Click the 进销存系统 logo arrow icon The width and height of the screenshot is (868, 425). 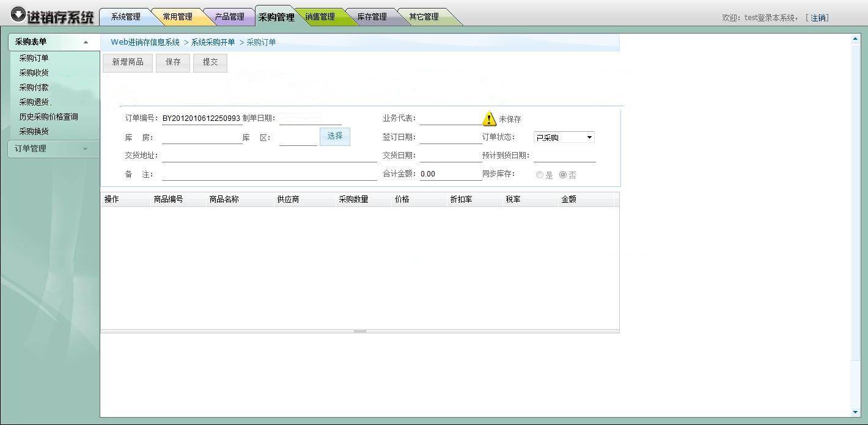point(18,15)
